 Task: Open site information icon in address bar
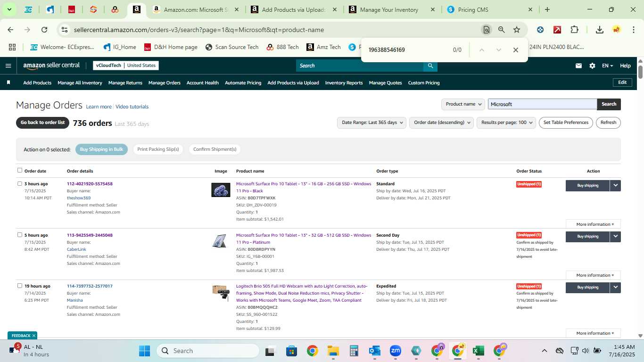coord(64,30)
